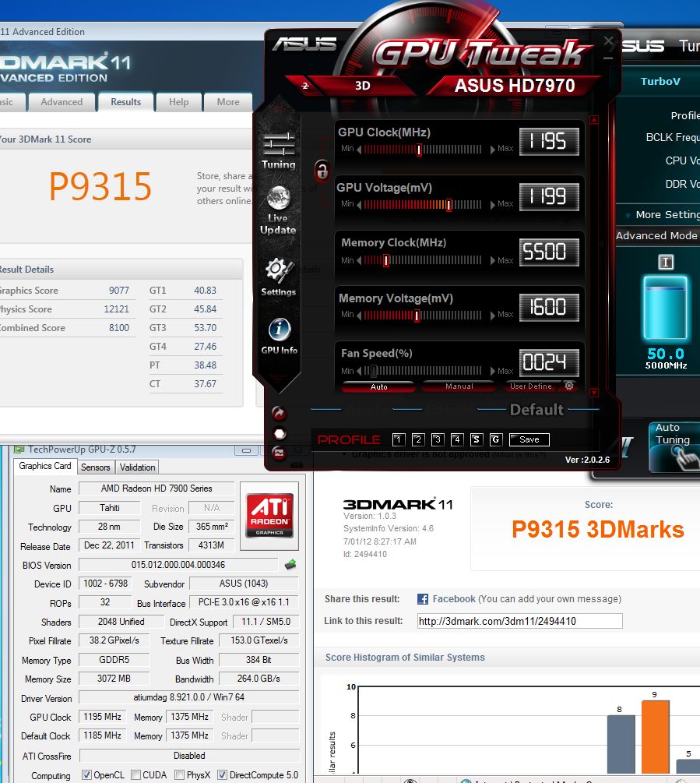
Task: Load GPU Tweak profile S
Action: (x=477, y=439)
